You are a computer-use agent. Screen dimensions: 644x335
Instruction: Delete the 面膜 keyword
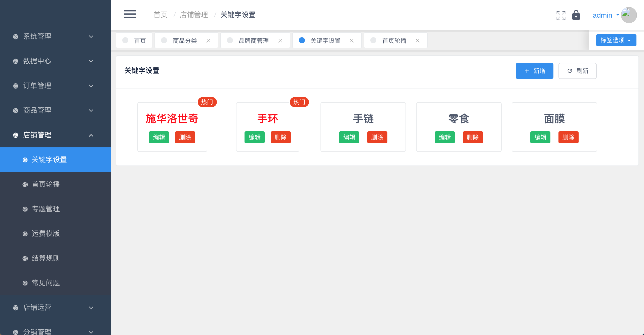568,137
